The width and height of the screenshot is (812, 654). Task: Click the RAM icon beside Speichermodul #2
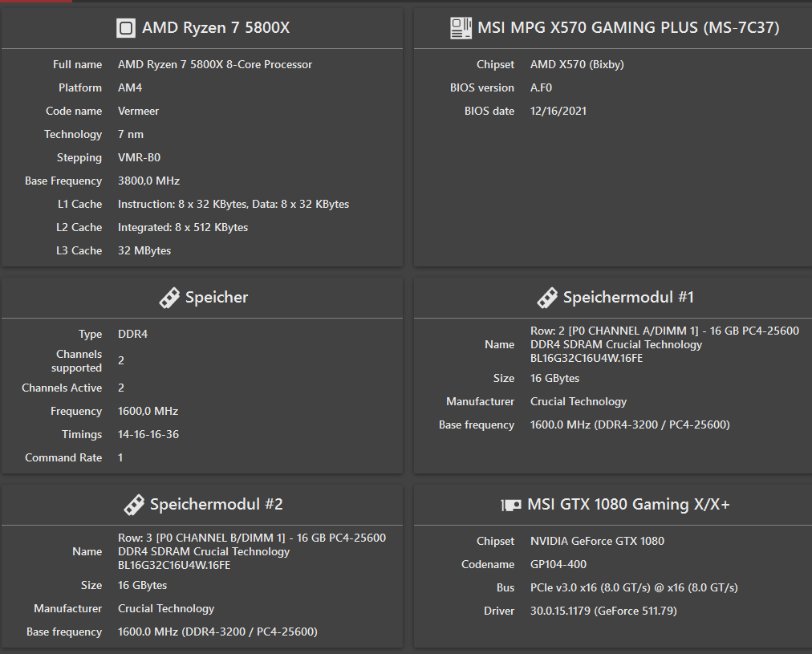pyautogui.click(x=134, y=505)
